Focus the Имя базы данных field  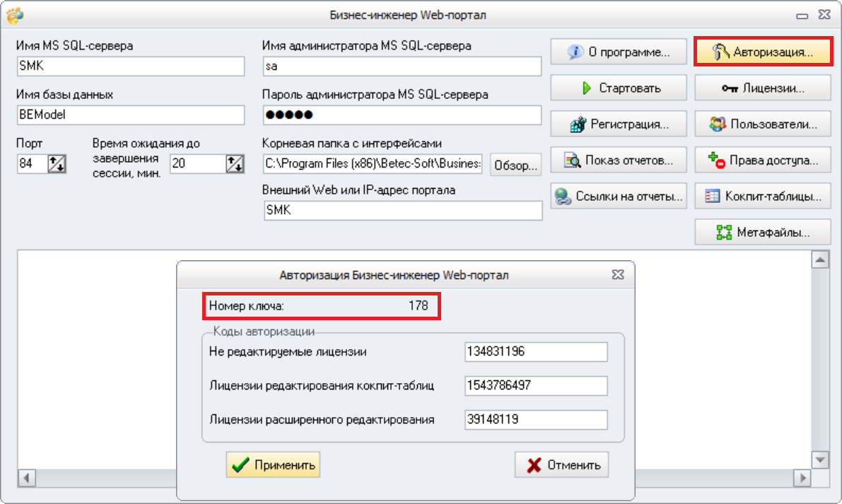click(x=131, y=115)
